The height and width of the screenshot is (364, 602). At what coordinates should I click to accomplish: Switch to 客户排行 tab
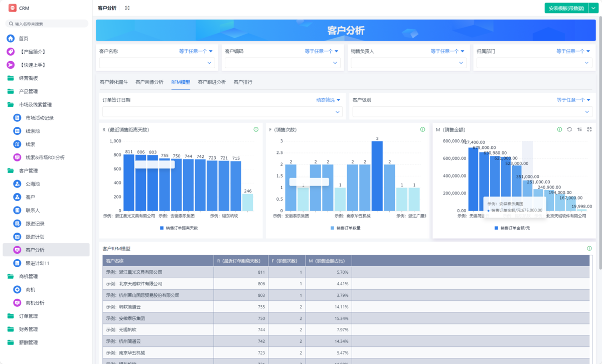pos(243,82)
